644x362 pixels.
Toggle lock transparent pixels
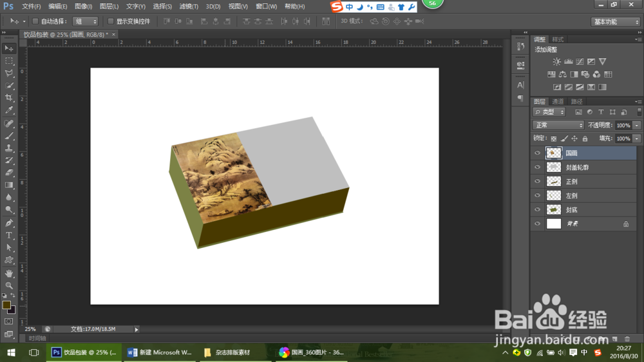point(554,139)
